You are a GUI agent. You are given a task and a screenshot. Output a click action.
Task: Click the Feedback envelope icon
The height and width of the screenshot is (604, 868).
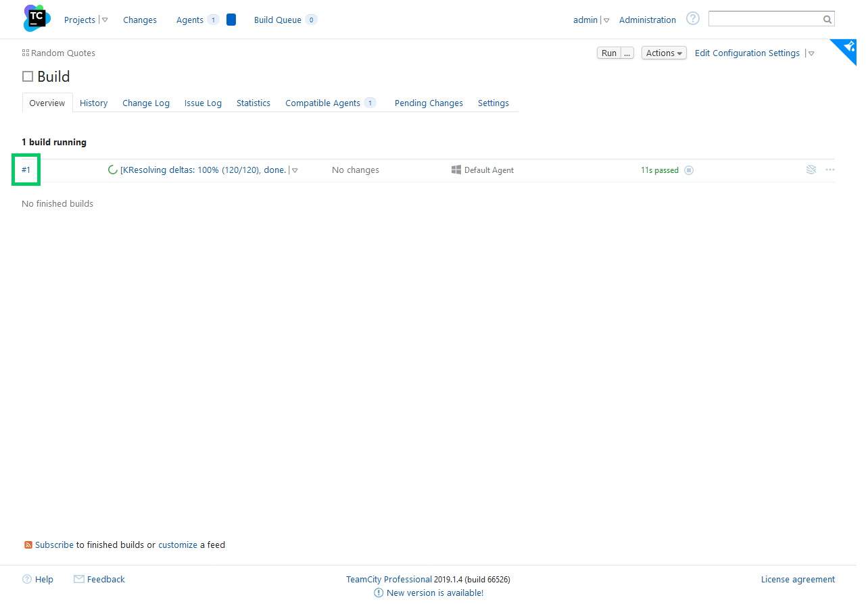(78, 579)
